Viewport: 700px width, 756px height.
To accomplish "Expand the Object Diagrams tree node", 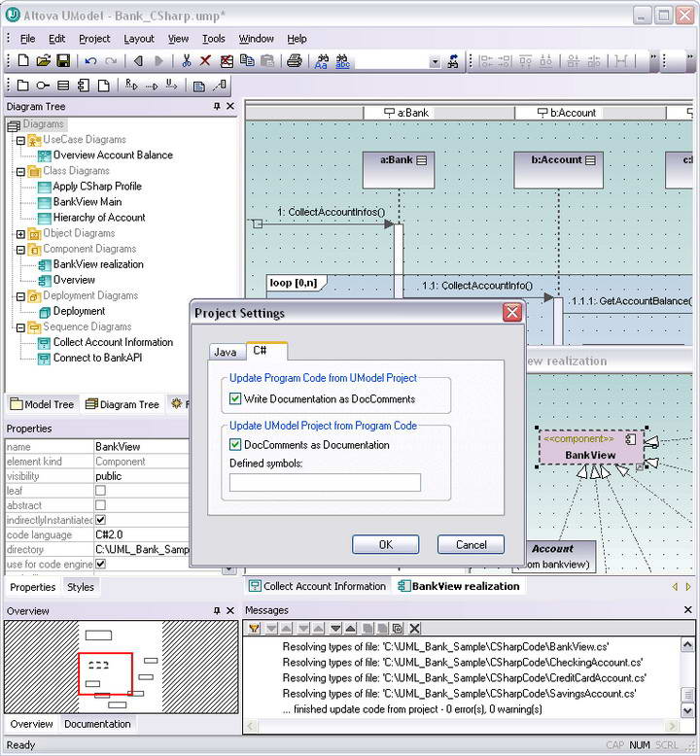I will tap(20, 234).
